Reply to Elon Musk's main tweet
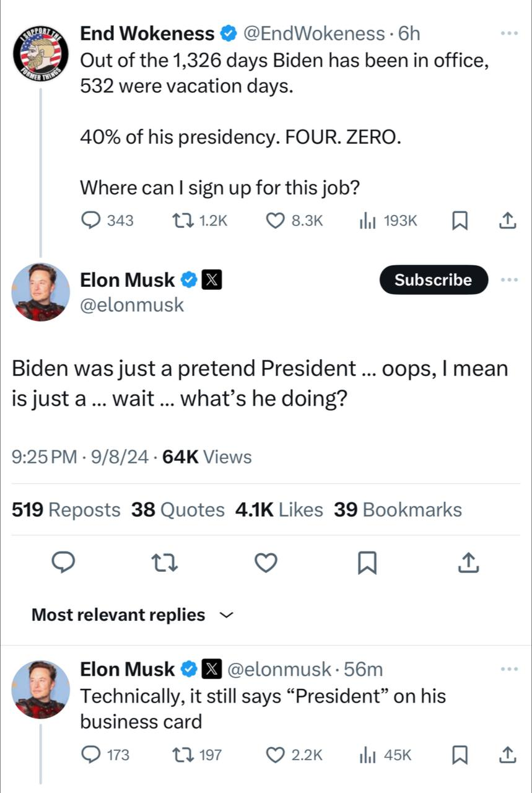This screenshot has height=793, width=532. pyautogui.click(x=63, y=563)
